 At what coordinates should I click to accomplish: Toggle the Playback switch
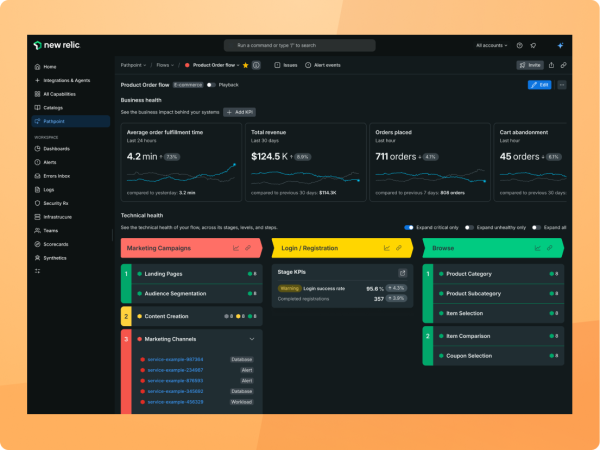[211, 85]
